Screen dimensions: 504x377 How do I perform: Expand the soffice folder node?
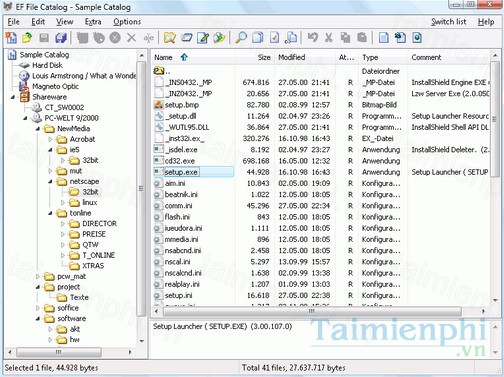(38, 308)
